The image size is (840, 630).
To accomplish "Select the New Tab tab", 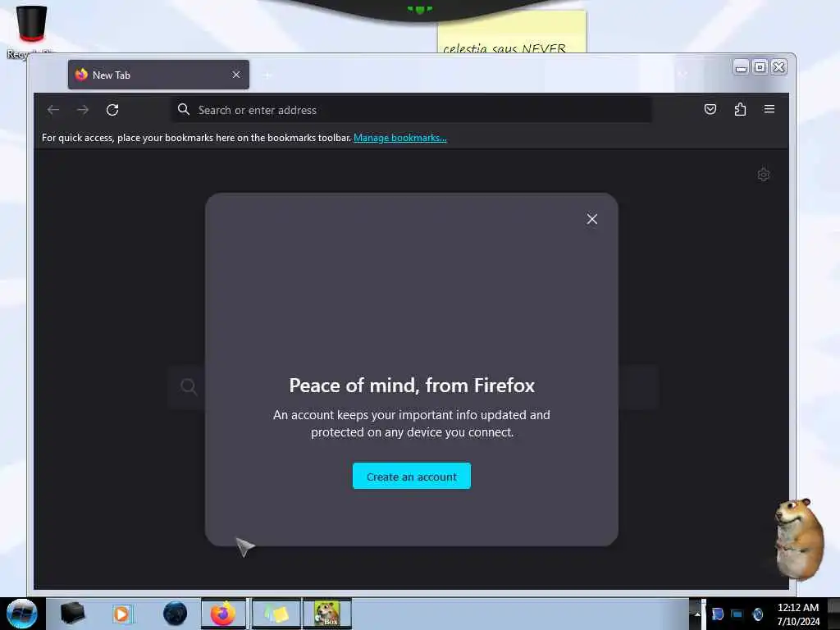I will (158, 75).
